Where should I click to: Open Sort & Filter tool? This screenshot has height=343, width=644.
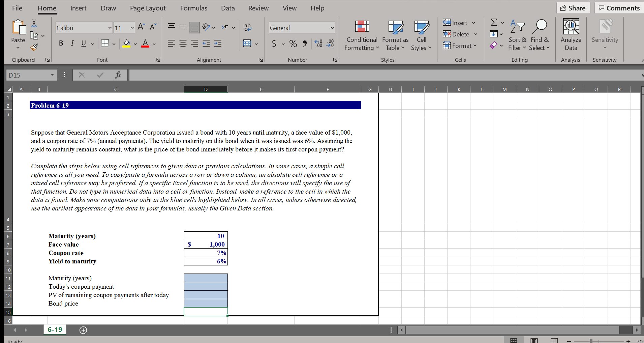[517, 35]
